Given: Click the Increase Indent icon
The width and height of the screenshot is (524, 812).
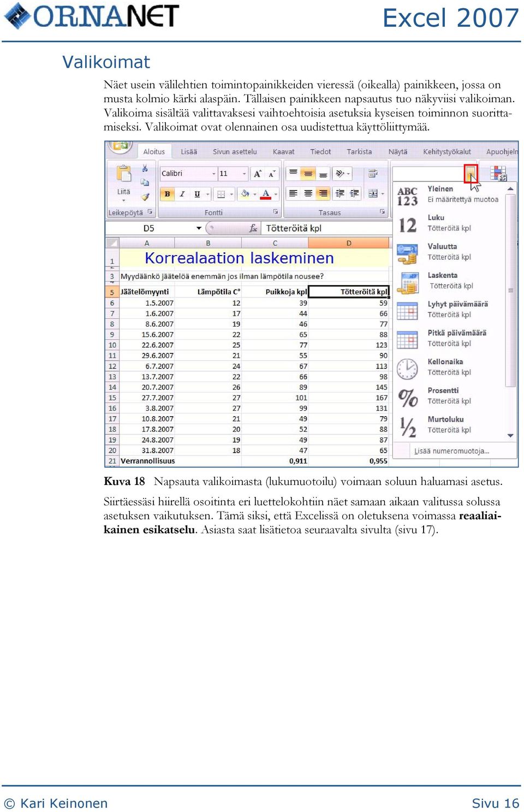Looking at the screenshot, I should click(354, 193).
